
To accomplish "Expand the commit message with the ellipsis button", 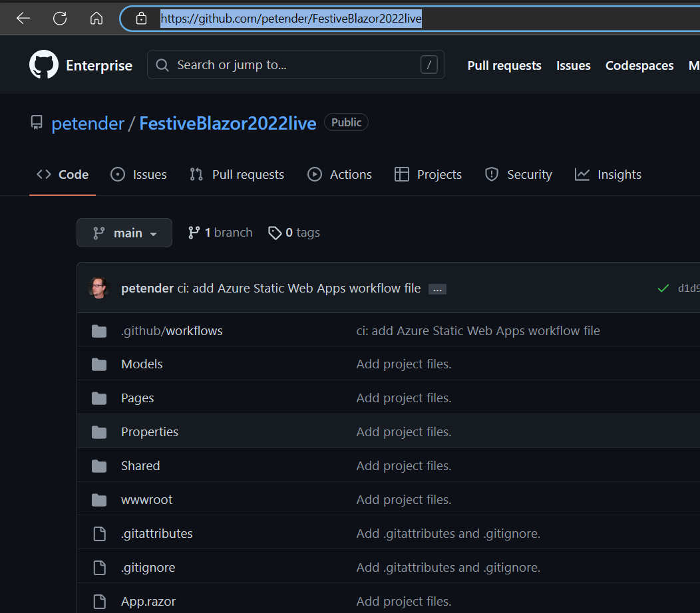I will (x=437, y=289).
